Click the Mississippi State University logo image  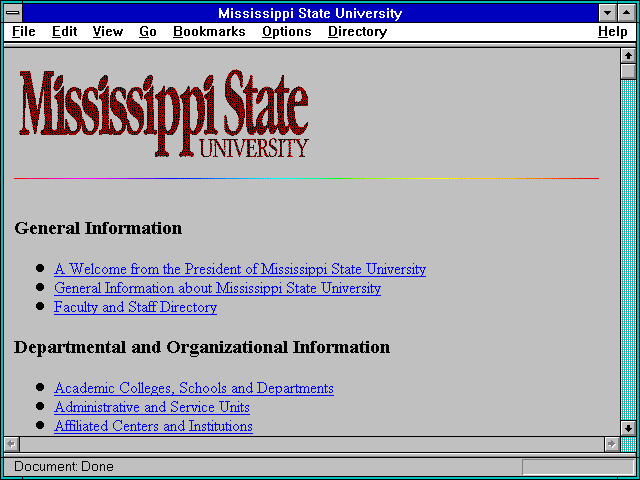163,113
